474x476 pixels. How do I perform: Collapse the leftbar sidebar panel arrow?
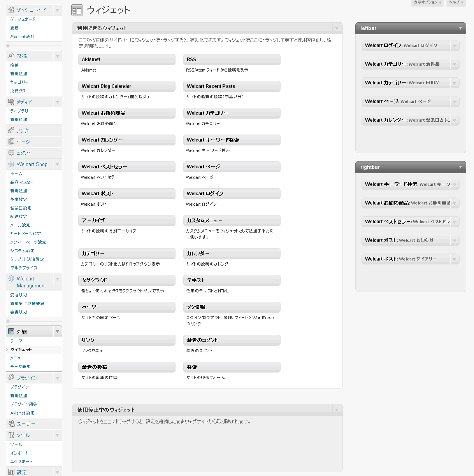(x=461, y=28)
